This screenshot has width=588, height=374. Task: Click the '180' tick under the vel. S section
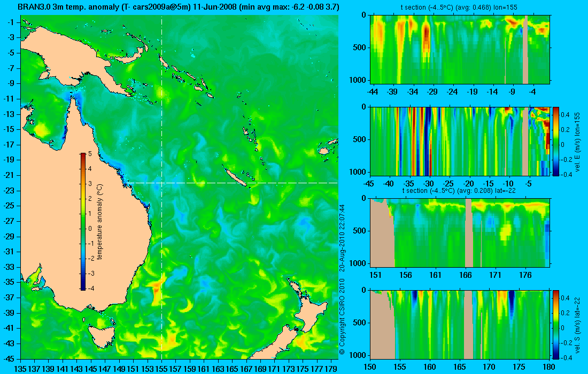[x=550, y=367]
